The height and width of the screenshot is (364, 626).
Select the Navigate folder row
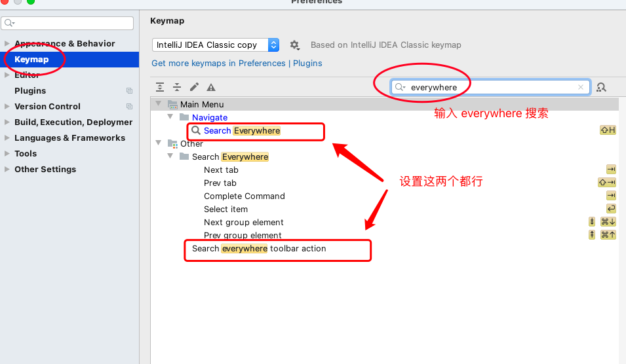tap(210, 117)
